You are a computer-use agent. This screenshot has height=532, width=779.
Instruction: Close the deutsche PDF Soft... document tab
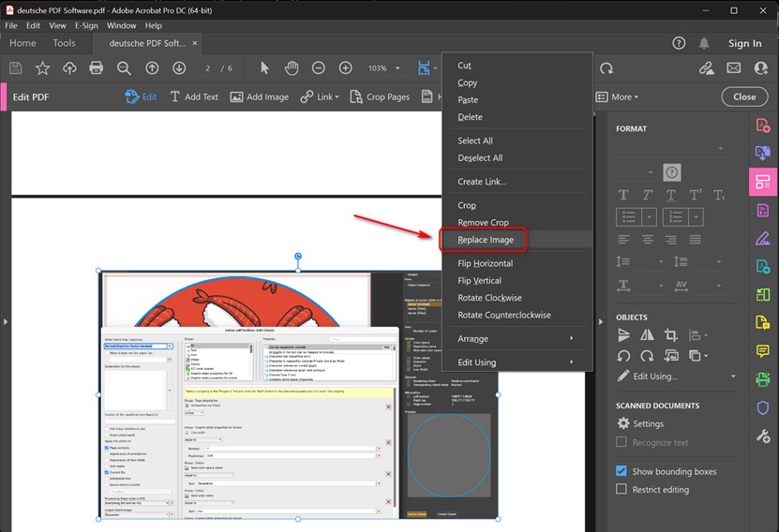[195, 43]
